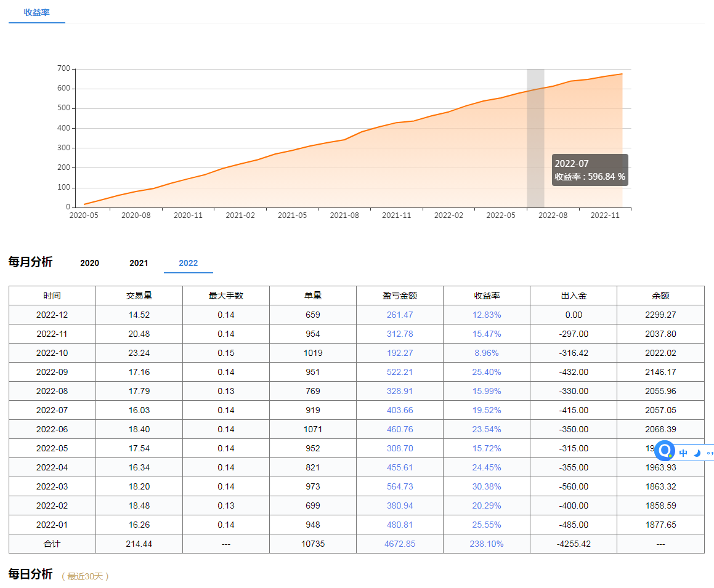
Task: Click the 2022-11 x-axis label
Action: 605,215
